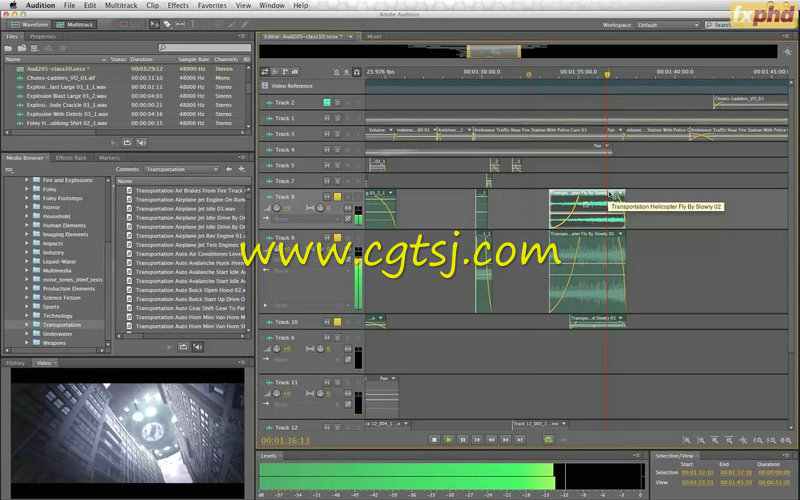
Task: Click the Track 6 volume knob
Action: [277, 349]
